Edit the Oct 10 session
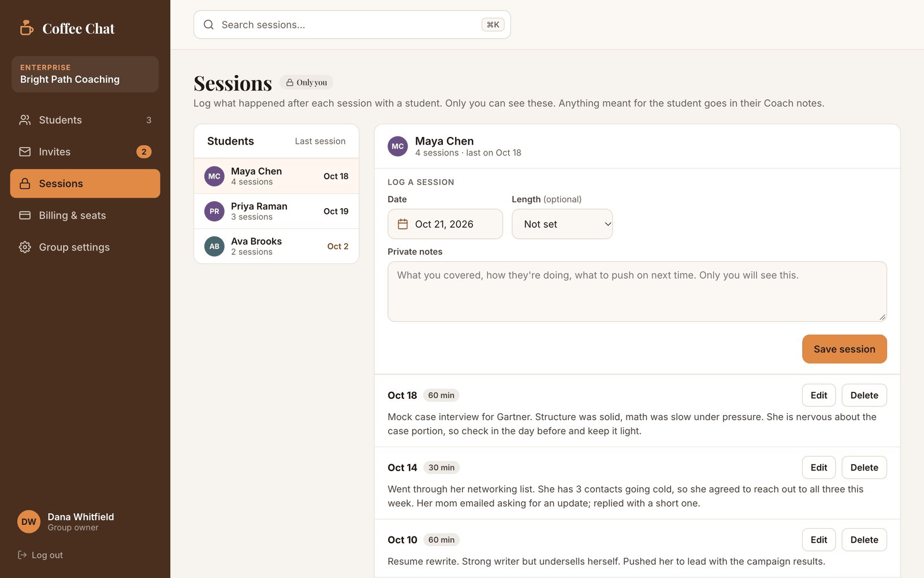 (819, 540)
